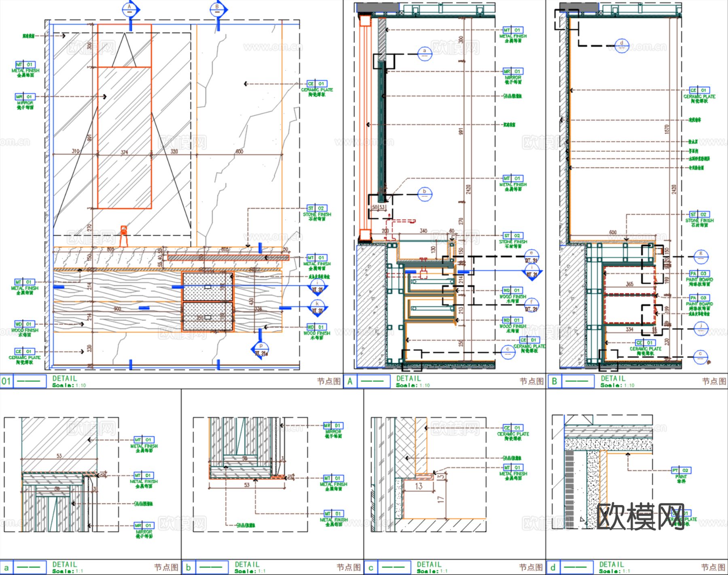Select 'CE 01 CERAMIC PLATE' tag right of detail 01
The width and height of the screenshot is (728, 575).
pos(317,89)
